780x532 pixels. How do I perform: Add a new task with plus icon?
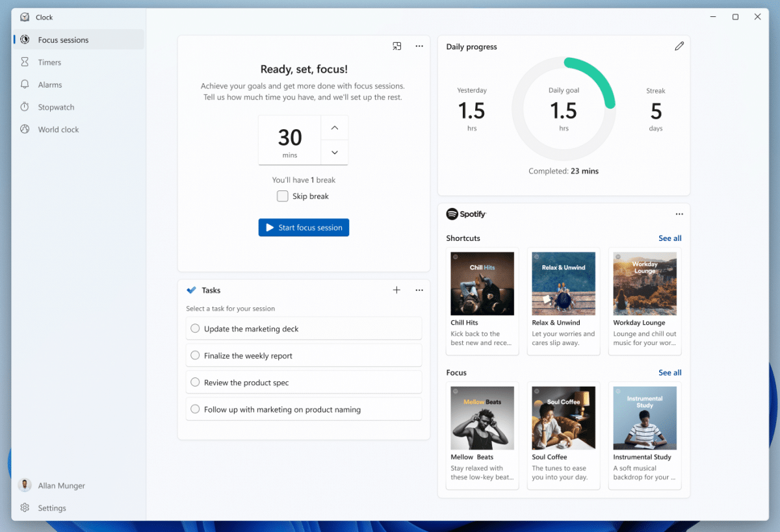coord(396,290)
